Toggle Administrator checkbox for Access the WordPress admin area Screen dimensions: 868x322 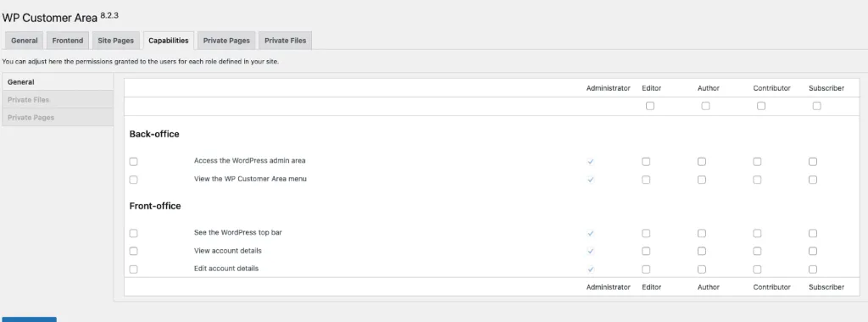[591, 162]
